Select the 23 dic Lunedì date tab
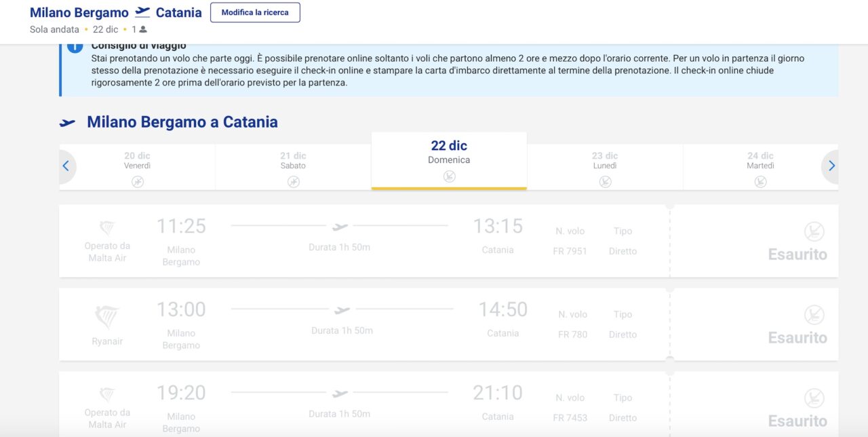 tap(605, 168)
